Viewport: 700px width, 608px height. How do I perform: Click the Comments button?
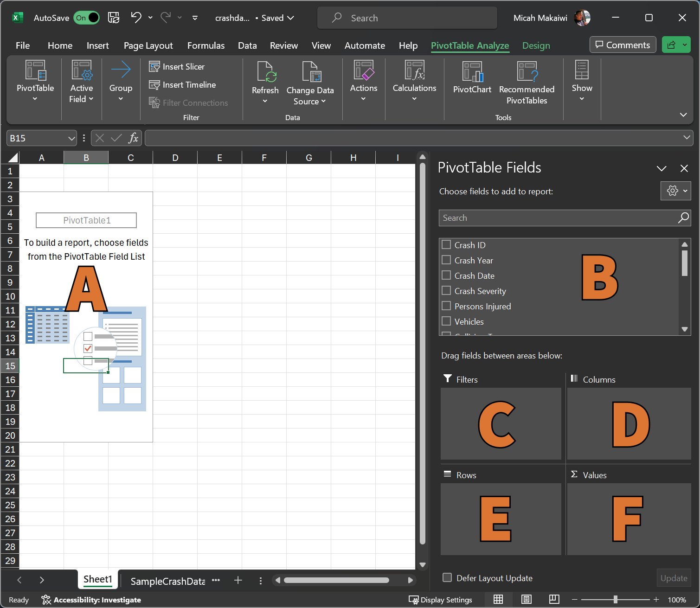pos(623,45)
